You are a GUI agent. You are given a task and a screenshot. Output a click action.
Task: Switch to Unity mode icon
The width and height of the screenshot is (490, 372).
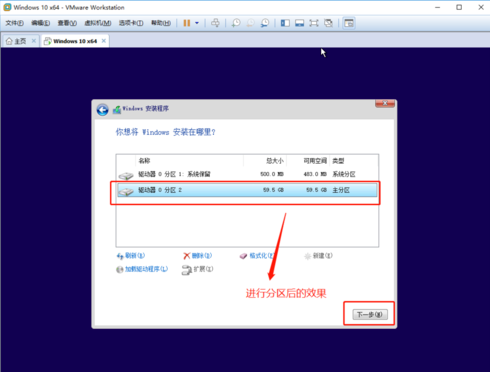328,23
